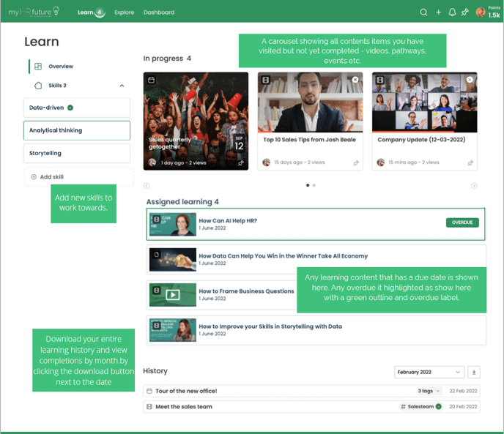Collapse the Skills 3 section chevron
This screenshot has width=504, height=434.
coord(122,86)
